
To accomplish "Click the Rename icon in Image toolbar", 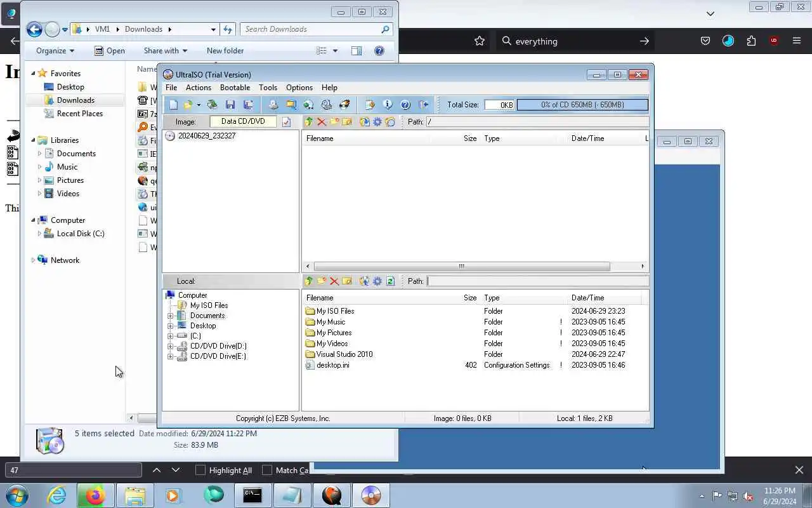I will (347, 122).
